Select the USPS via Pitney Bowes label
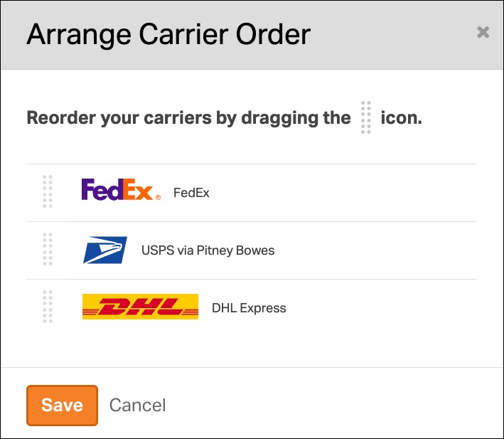Image resolution: width=504 pixels, height=439 pixels. point(208,250)
